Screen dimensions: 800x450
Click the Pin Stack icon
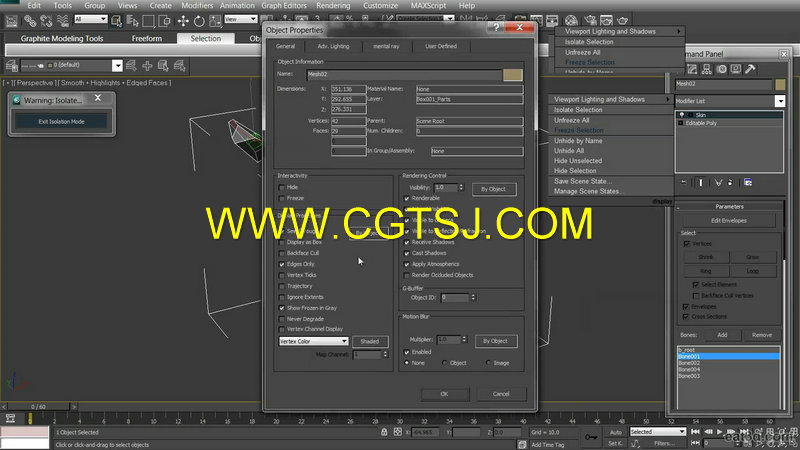pos(684,182)
